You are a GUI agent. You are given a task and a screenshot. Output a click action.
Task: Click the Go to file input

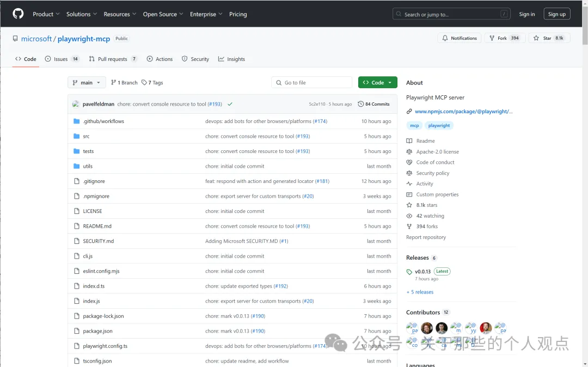[x=311, y=82]
